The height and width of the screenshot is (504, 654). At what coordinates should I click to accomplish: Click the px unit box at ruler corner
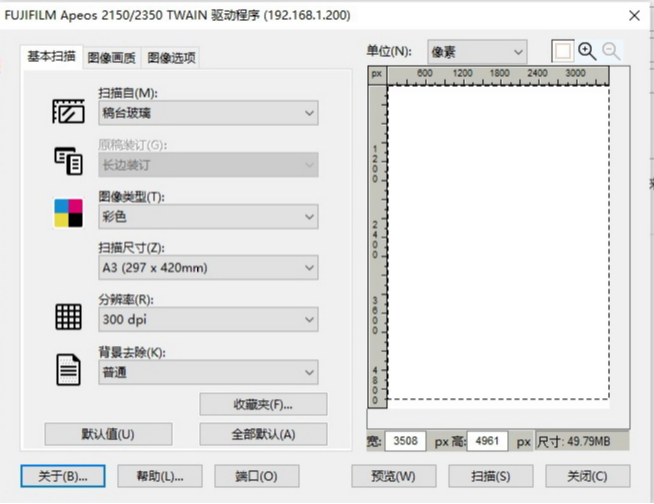377,76
